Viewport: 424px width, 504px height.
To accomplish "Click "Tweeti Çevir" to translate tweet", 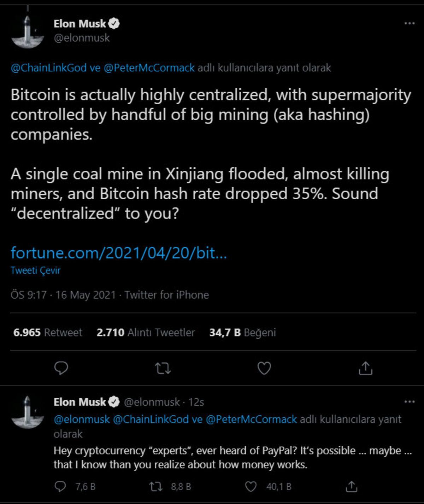I will 35,270.
